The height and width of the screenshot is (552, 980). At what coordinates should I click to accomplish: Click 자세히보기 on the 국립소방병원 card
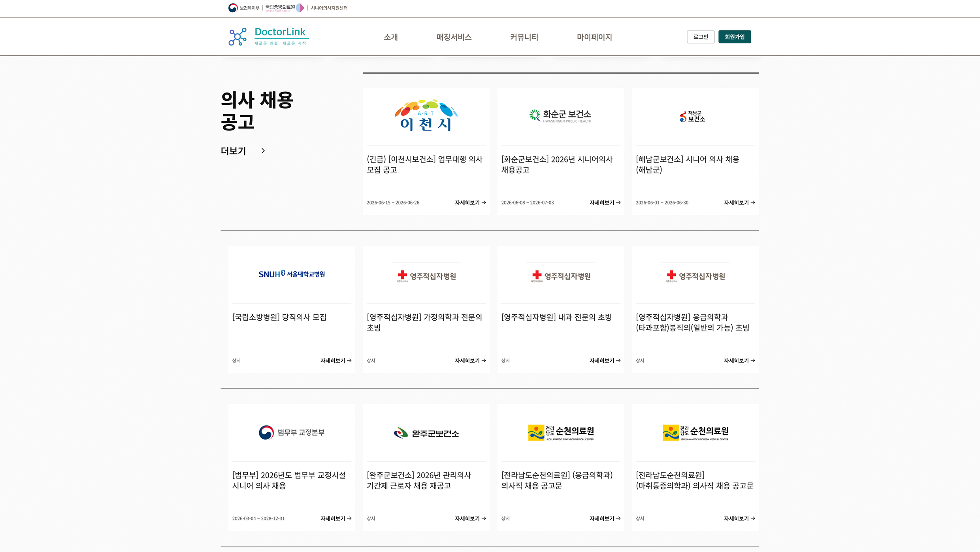coord(336,361)
